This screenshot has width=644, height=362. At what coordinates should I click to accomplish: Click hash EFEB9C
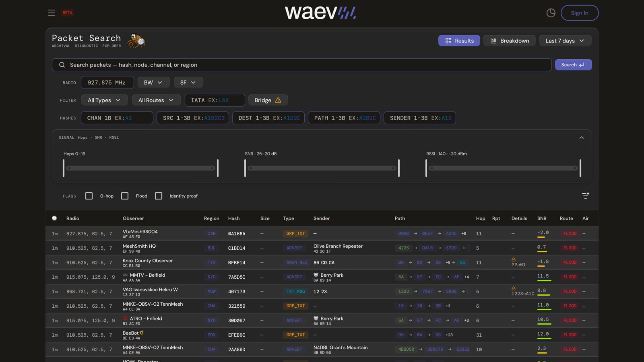[x=237, y=335]
